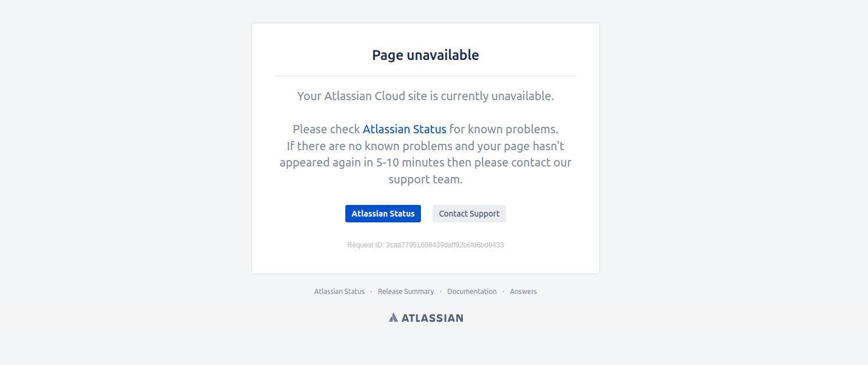This screenshot has width=868, height=365.
Task: Click the dot separator after footer Atlassian Status
Action: (372, 292)
